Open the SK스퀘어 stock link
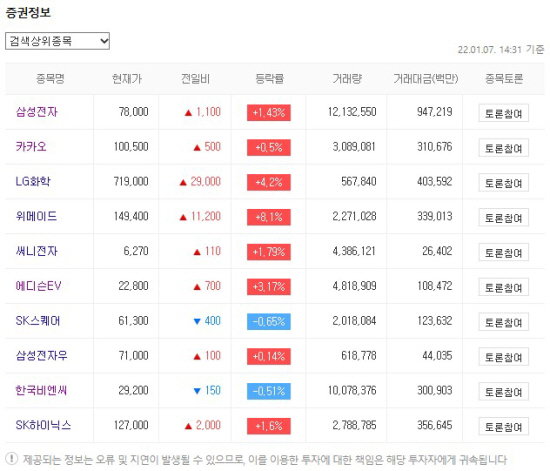The width and height of the screenshot is (550, 471). click(38, 321)
